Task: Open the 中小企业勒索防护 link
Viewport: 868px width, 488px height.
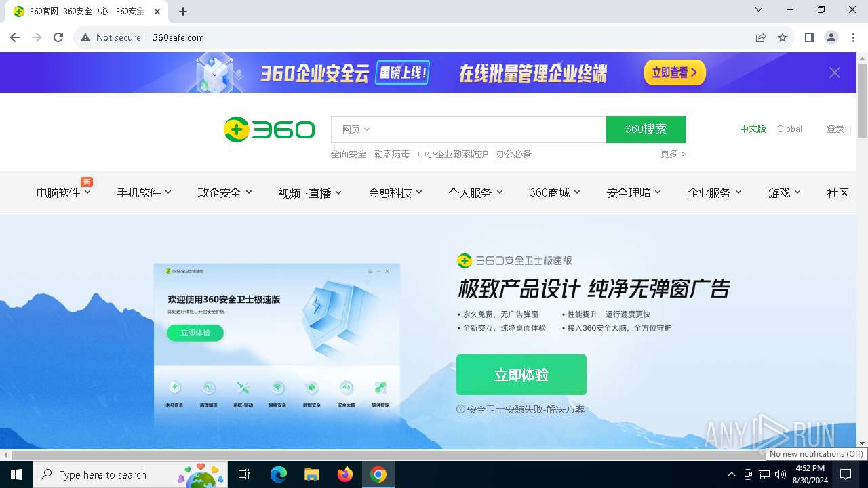Action: 453,154
